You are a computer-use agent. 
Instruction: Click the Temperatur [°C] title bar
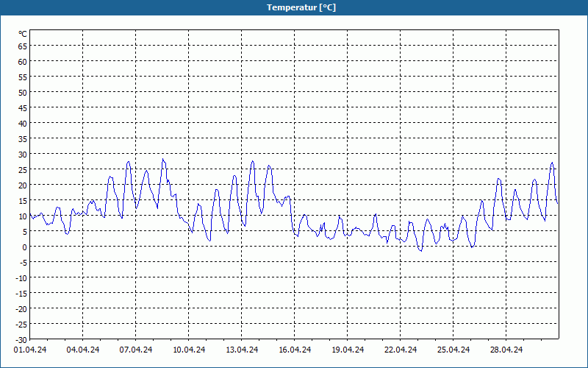[x=294, y=7]
